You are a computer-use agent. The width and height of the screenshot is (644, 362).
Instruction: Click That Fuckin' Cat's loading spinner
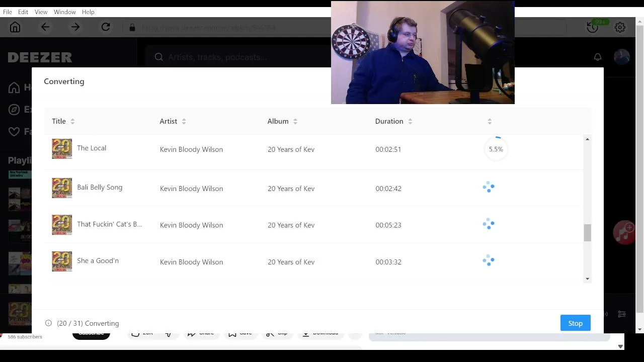click(489, 224)
